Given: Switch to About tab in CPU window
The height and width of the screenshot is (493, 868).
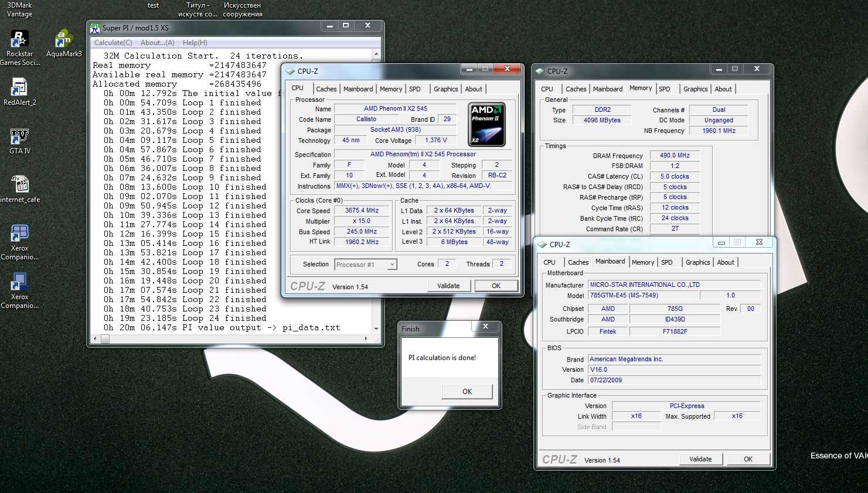Looking at the screenshot, I should point(474,89).
